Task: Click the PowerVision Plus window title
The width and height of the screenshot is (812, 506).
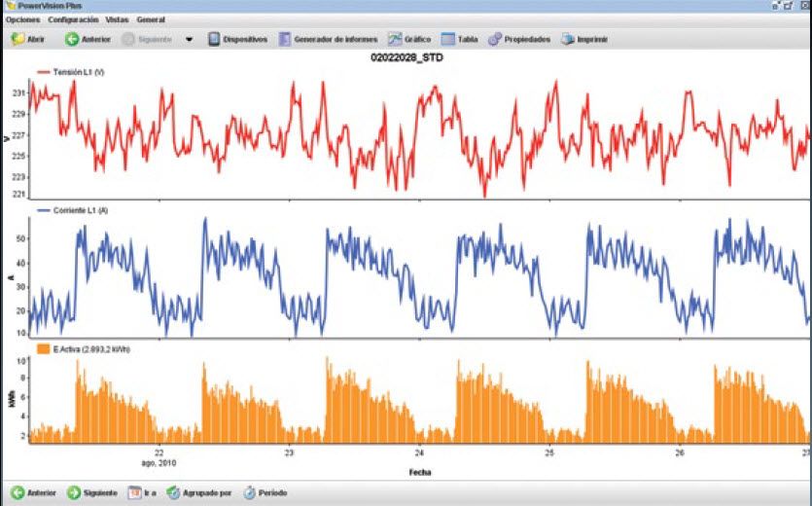Action: click(x=50, y=6)
